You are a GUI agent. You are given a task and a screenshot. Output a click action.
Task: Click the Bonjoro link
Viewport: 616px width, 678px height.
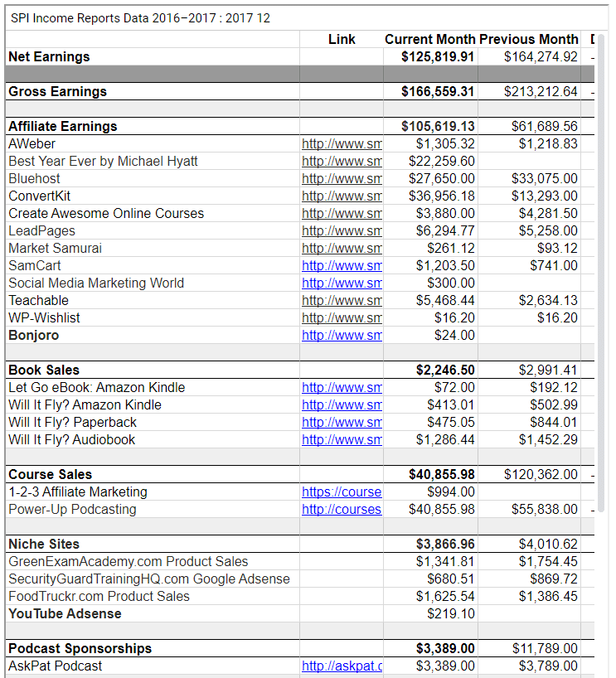[x=342, y=335]
